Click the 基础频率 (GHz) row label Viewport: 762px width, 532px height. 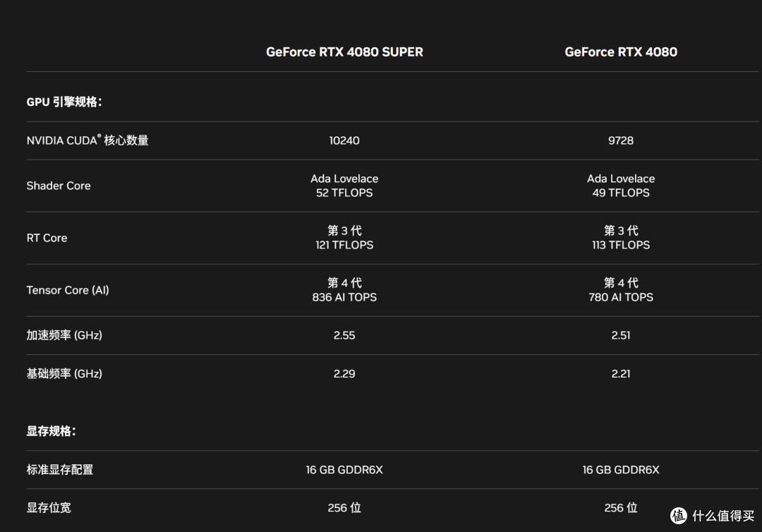coord(64,374)
